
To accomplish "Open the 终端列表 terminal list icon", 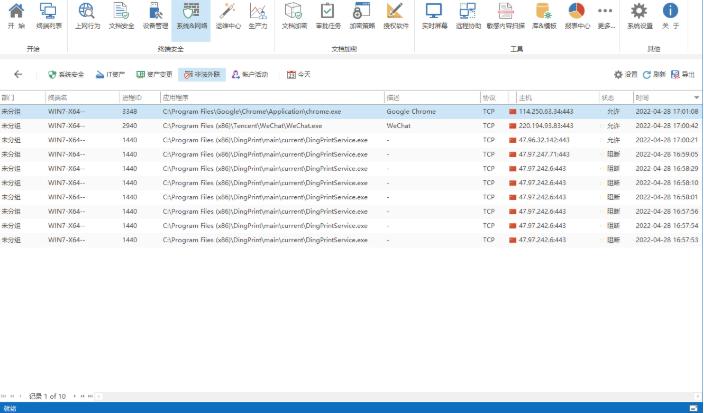I will 47,14.
